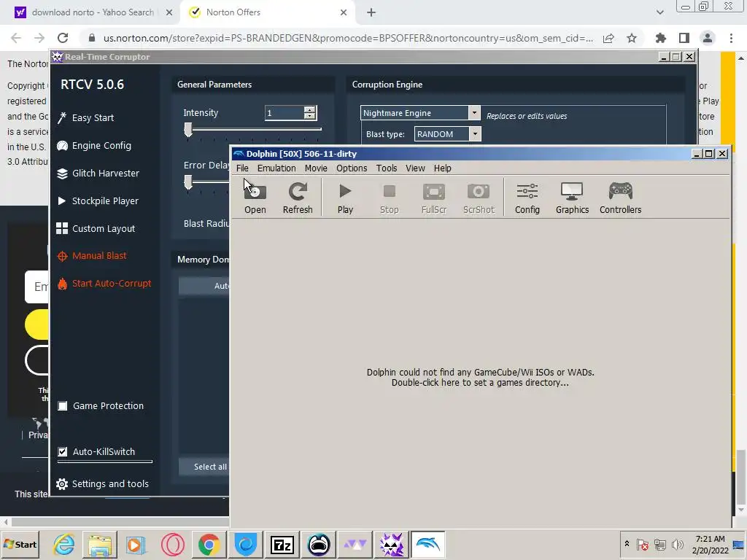Expand the Nightmare Engine dropdown
This screenshot has height=560, width=747.
pyautogui.click(x=473, y=113)
